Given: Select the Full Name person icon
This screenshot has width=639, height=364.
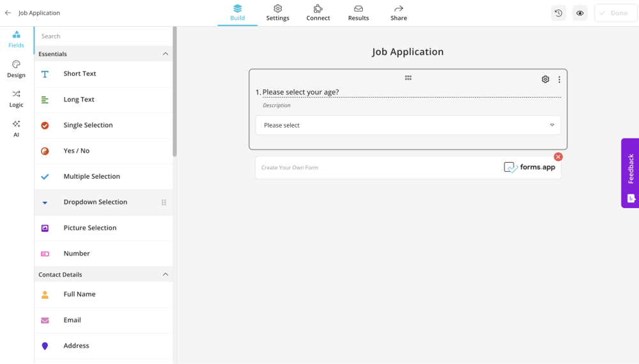Looking at the screenshot, I should point(45,295).
